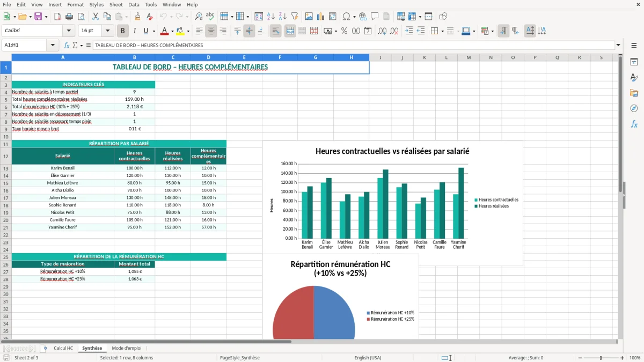Screen dimensions: 644x362
Task: Apply the red Font Color swatch
Action: (164, 31)
